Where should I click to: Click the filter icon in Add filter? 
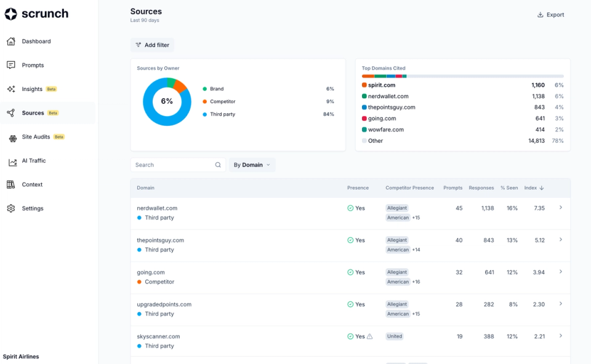coord(139,45)
